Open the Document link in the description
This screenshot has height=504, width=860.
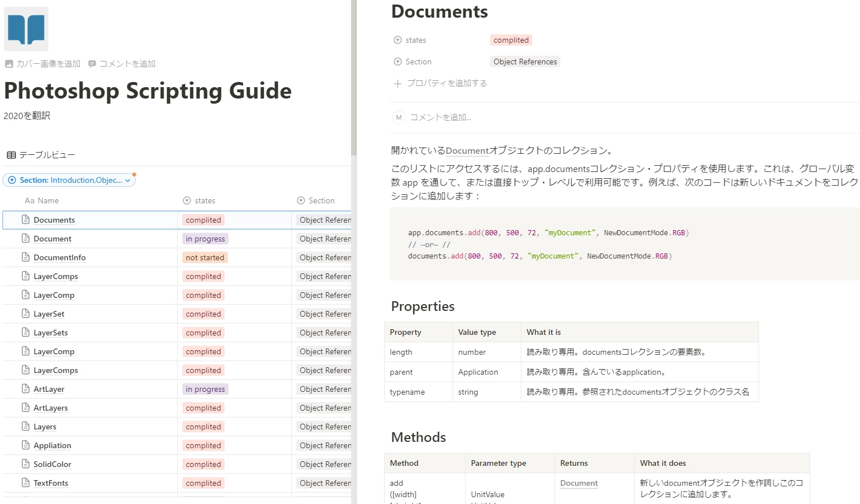467,150
